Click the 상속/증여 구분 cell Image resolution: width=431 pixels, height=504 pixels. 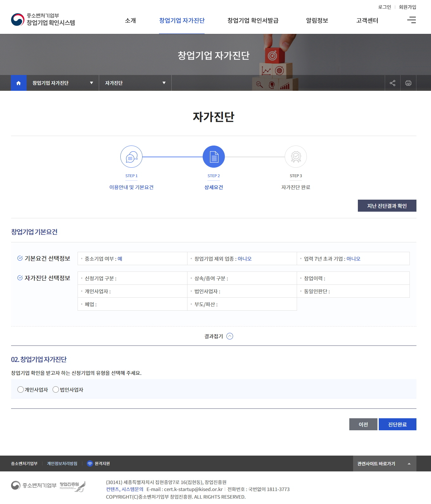click(x=242, y=278)
